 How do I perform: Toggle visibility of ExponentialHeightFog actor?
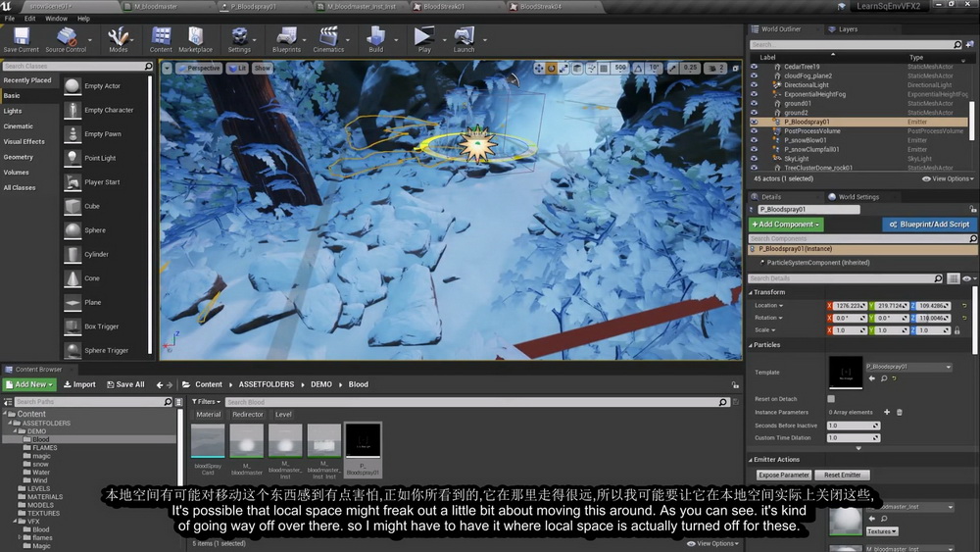[755, 94]
